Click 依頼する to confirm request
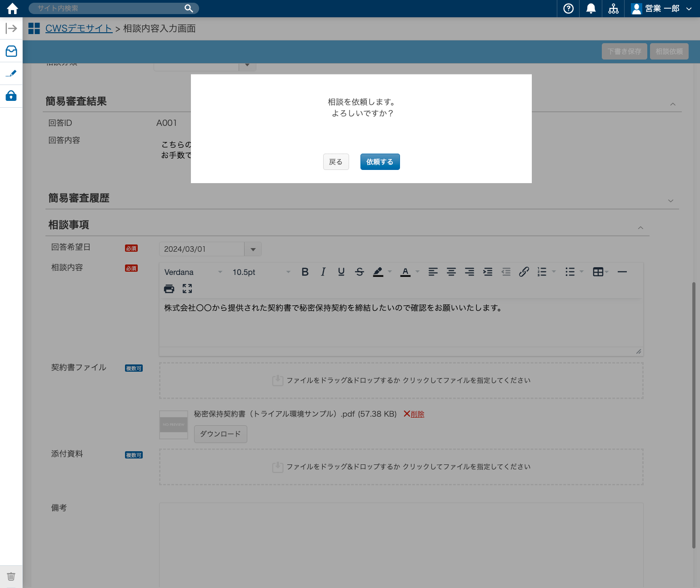 point(380,162)
